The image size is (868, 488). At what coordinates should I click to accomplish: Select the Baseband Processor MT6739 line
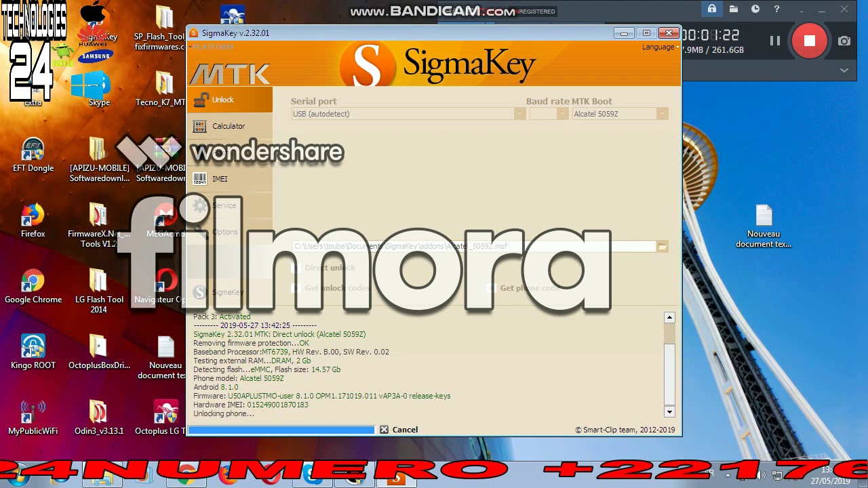pyautogui.click(x=292, y=352)
